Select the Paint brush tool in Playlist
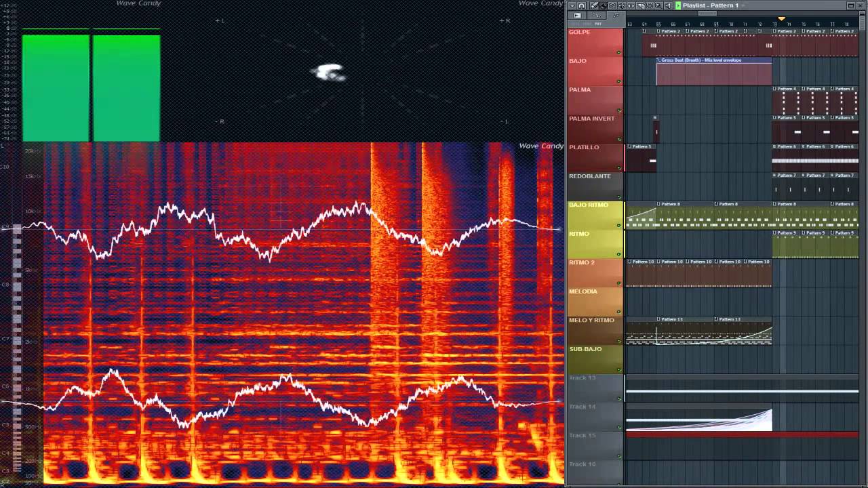This screenshot has width=868, height=488. 604,5
